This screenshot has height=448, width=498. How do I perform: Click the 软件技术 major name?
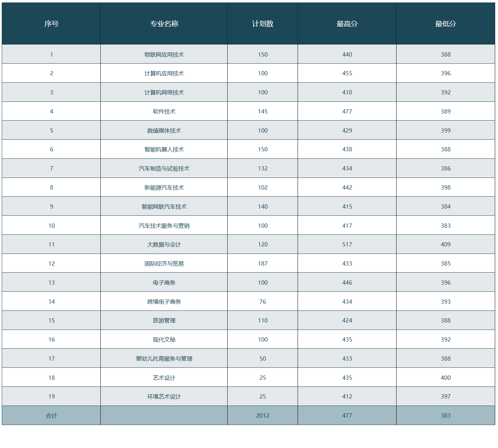(164, 111)
